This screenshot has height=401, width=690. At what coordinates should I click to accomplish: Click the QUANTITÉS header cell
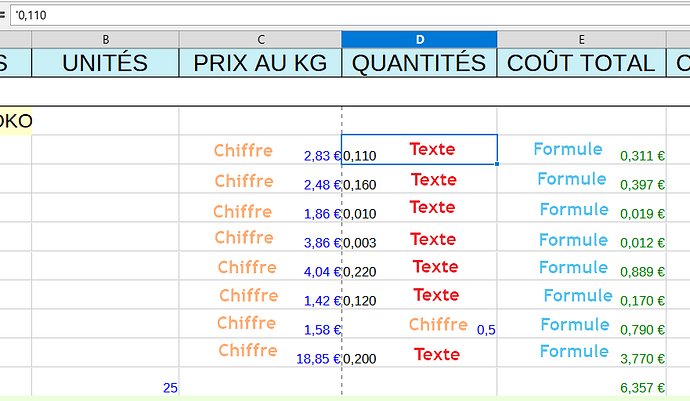[x=419, y=62]
